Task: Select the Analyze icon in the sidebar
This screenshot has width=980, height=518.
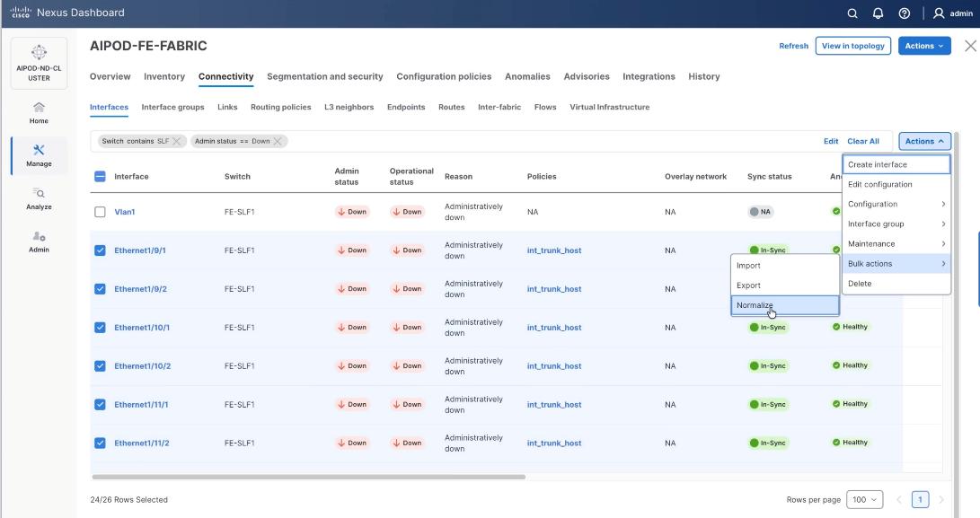Action: [38, 197]
